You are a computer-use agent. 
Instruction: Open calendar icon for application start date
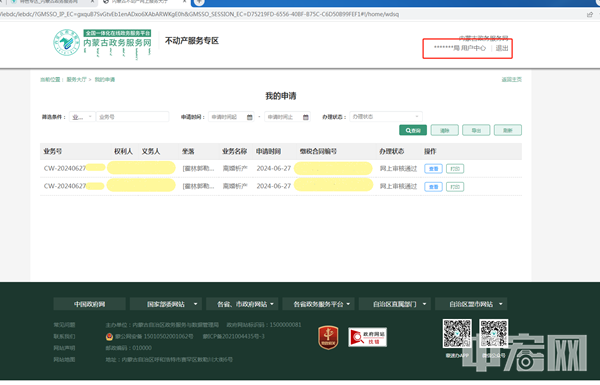click(x=249, y=117)
